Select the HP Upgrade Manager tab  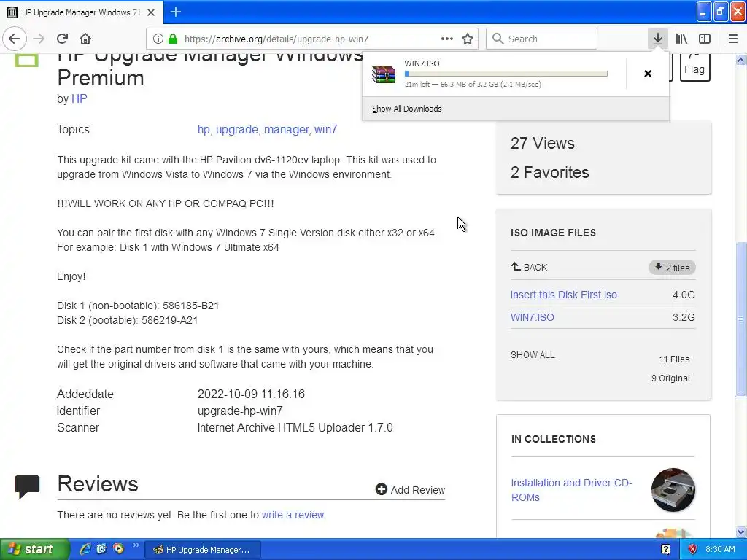[x=82, y=12]
